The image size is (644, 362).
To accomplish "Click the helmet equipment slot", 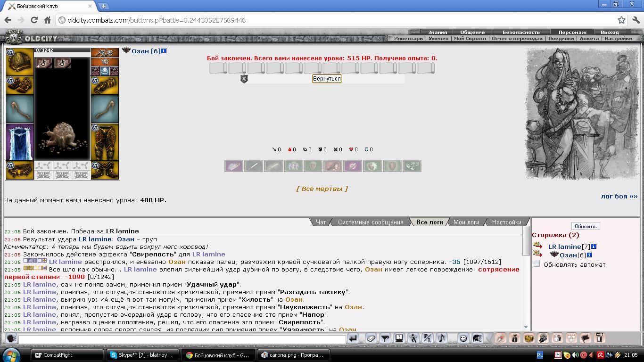I will (x=20, y=62).
